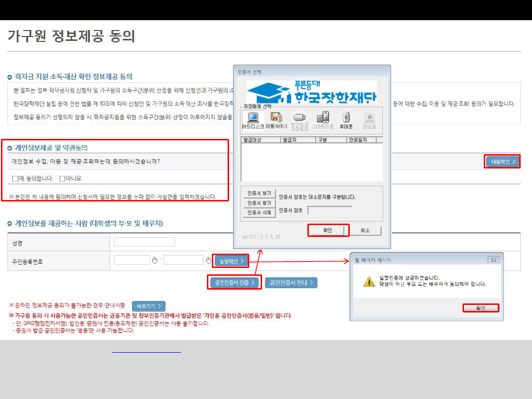Select 하드디스크 storage media icon
This screenshot has width=532, height=399.
[x=253, y=120]
